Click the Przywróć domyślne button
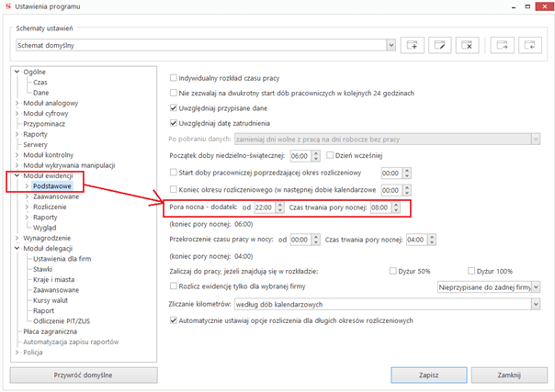Image resolution: width=555 pixels, height=392 pixels. point(84,375)
